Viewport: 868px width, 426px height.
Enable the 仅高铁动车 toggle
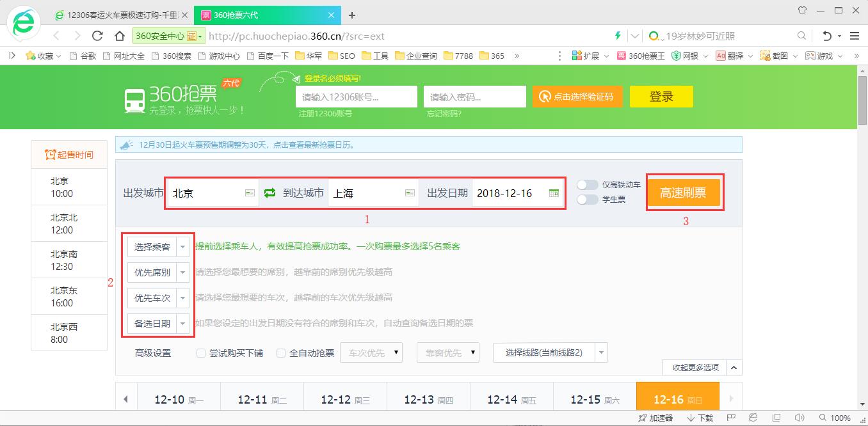[587, 184]
